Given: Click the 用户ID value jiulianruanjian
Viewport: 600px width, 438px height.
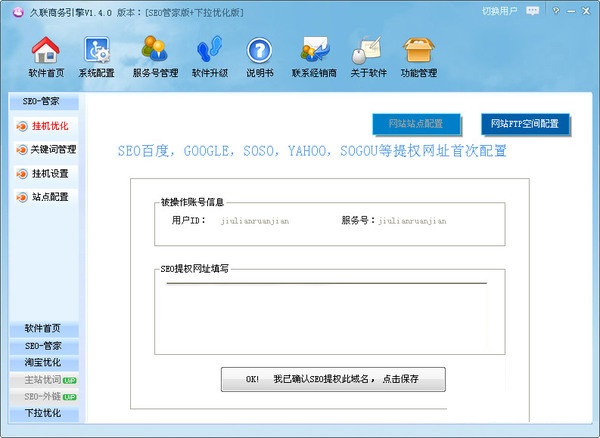Looking at the screenshot, I should click(255, 221).
